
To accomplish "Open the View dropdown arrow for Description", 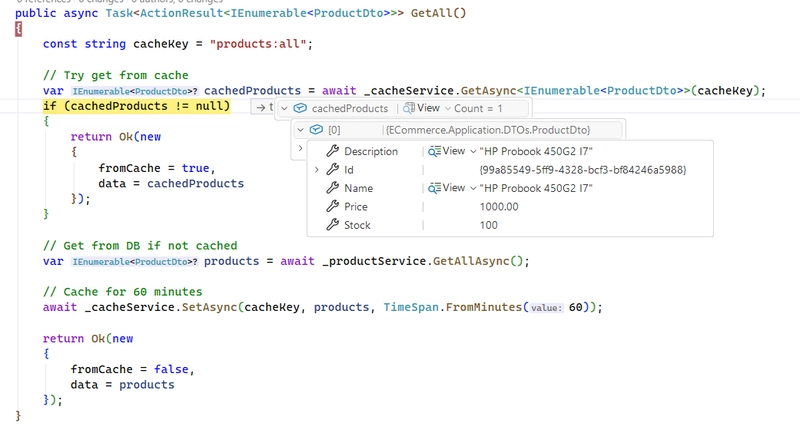I will 473,151.
